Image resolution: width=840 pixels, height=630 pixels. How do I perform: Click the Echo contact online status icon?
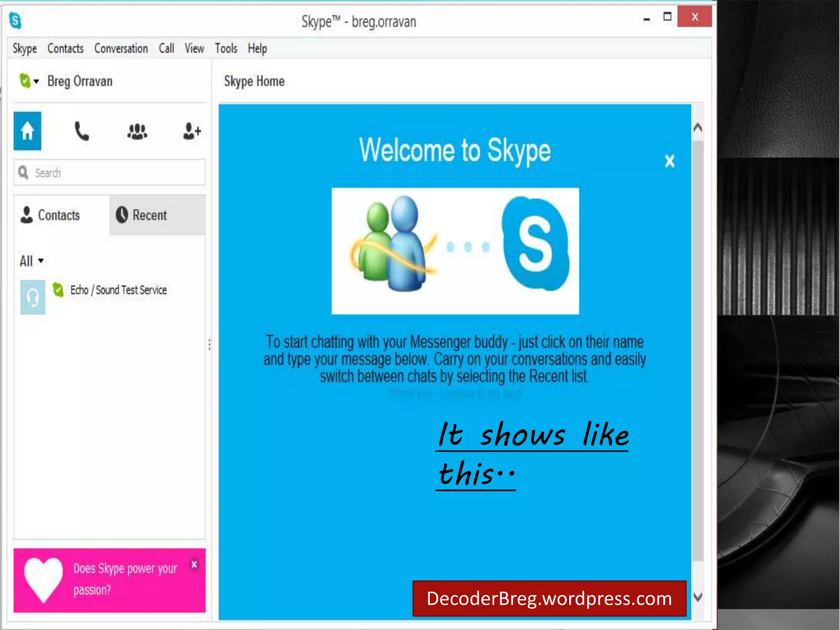58,290
